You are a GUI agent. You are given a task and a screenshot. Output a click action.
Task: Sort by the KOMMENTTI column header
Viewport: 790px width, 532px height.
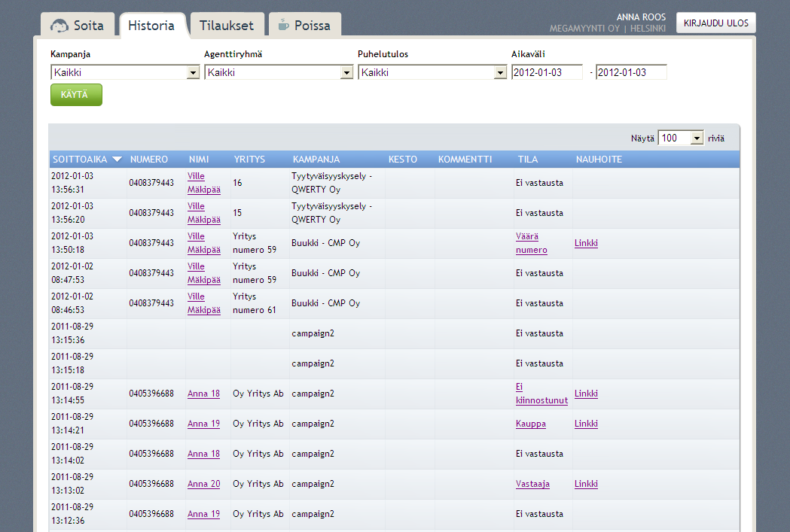click(x=465, y=160)
